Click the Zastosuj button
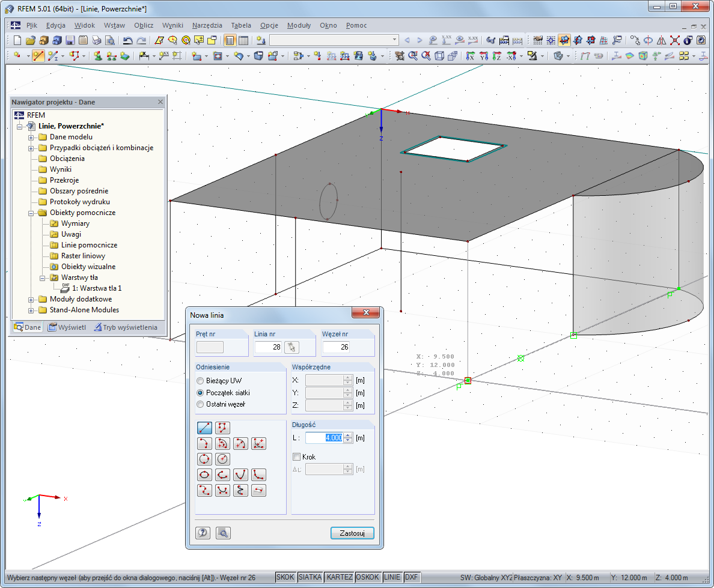 pos(352,533)
